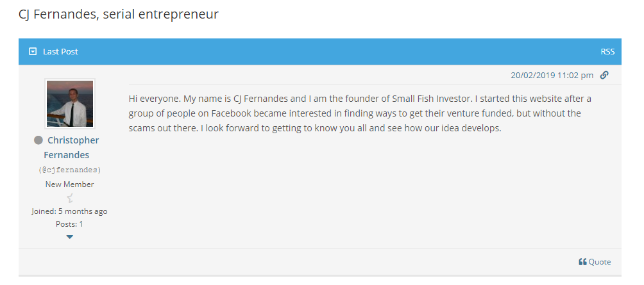Click the Last Post dropdown square icon
The height and width of the screenshot is (285, 644).
[x=33, y=51]
